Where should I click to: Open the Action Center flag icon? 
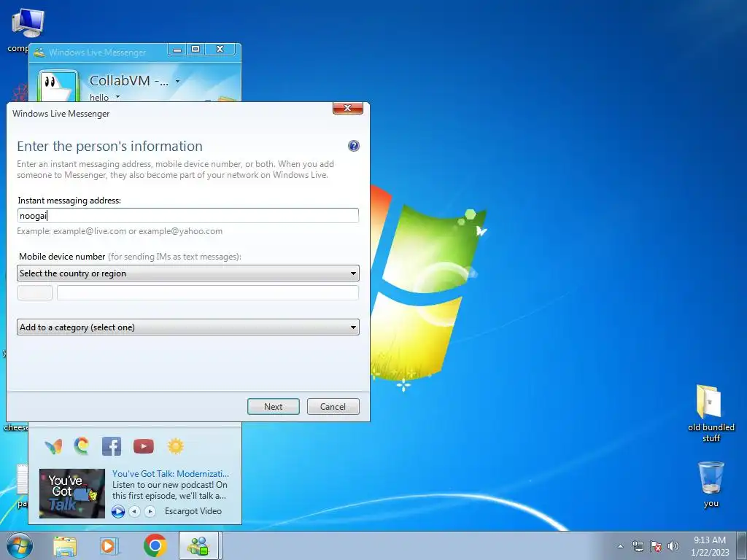656,546
